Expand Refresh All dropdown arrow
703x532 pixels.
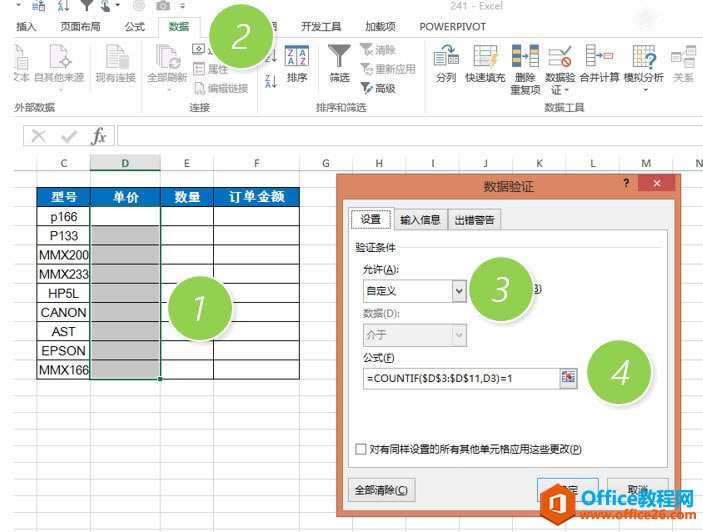coord(169,90)
